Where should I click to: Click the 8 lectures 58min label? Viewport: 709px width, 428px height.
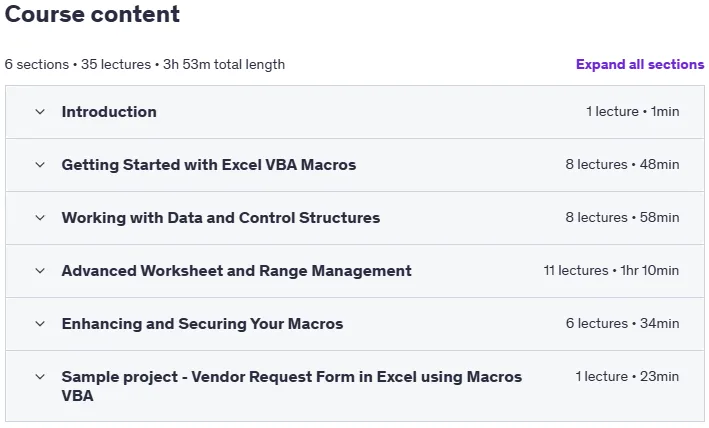622,217
